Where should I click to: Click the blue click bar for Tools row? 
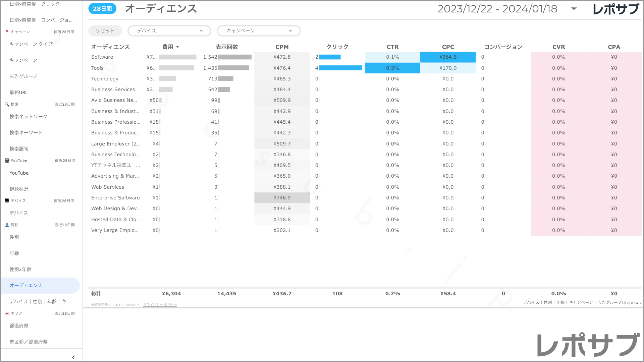[340, 68]
